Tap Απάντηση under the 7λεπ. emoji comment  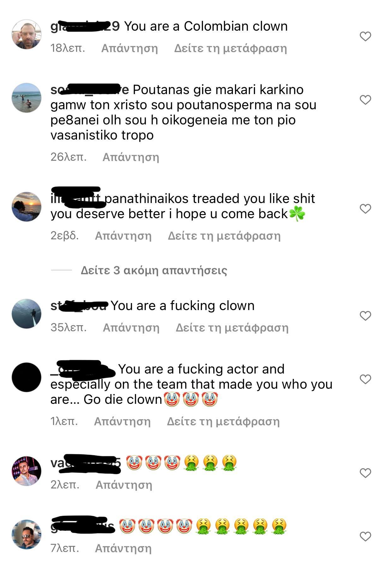point(123,548)
